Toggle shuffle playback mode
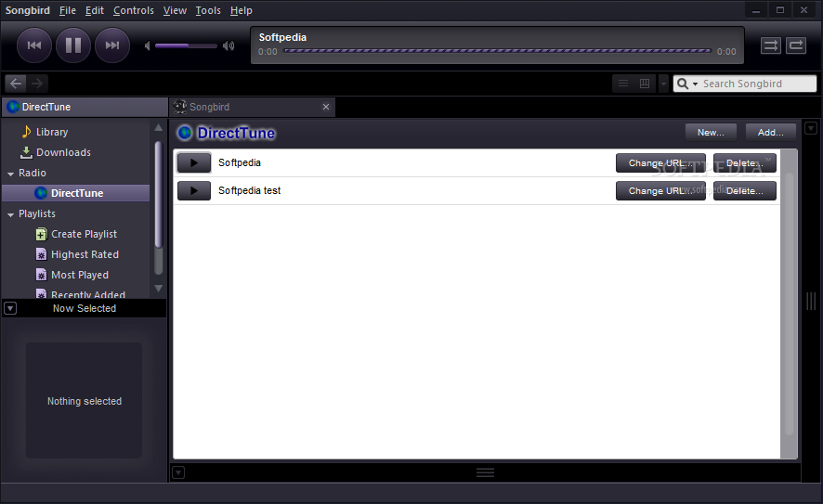 pos(770,45)
